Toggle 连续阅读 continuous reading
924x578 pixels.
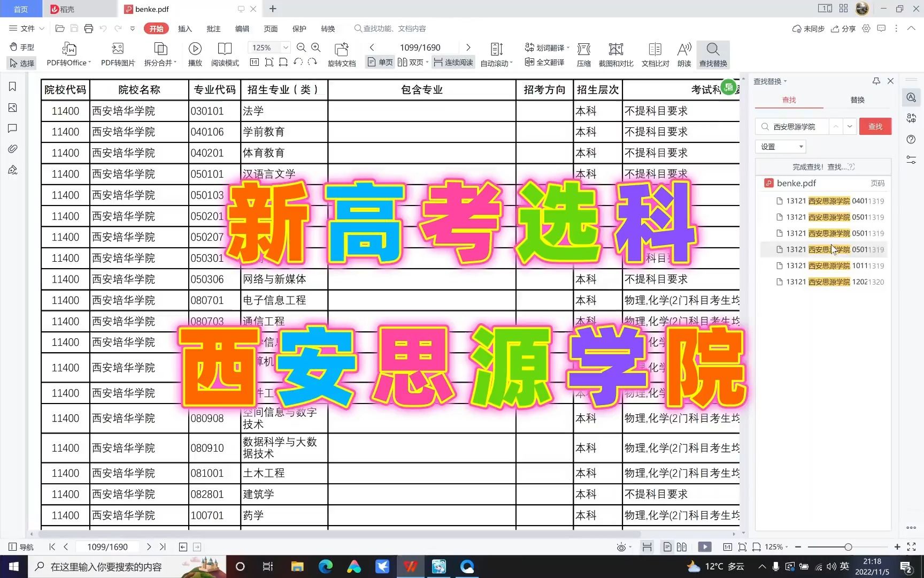click(x=453, y=62)
